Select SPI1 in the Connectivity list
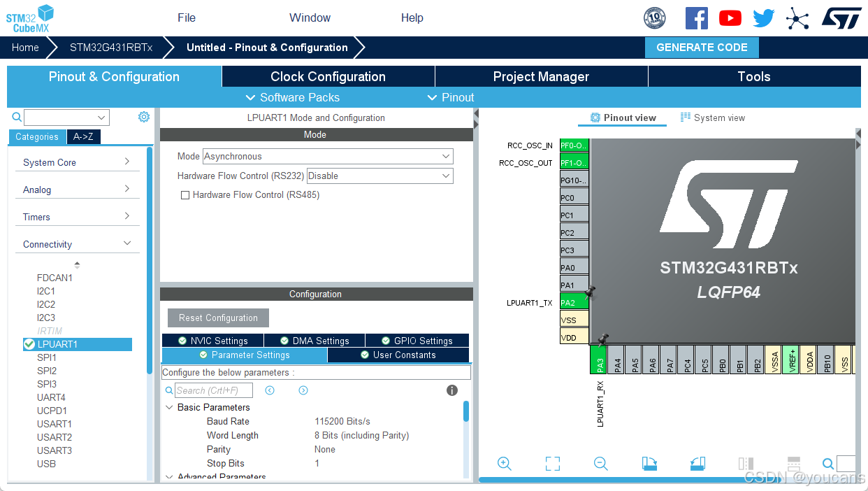The height and width of the screenshot is (491, 868). [47, 357]
